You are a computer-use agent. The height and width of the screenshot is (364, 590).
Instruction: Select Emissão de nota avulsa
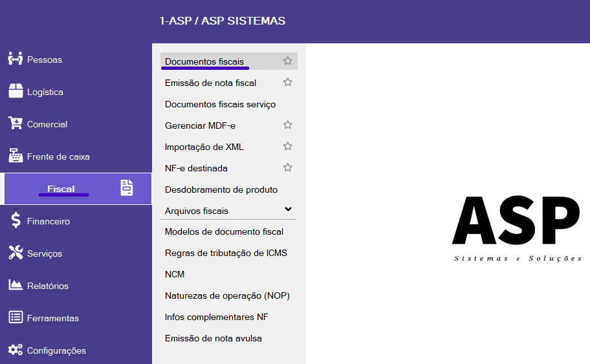[213, 338]
